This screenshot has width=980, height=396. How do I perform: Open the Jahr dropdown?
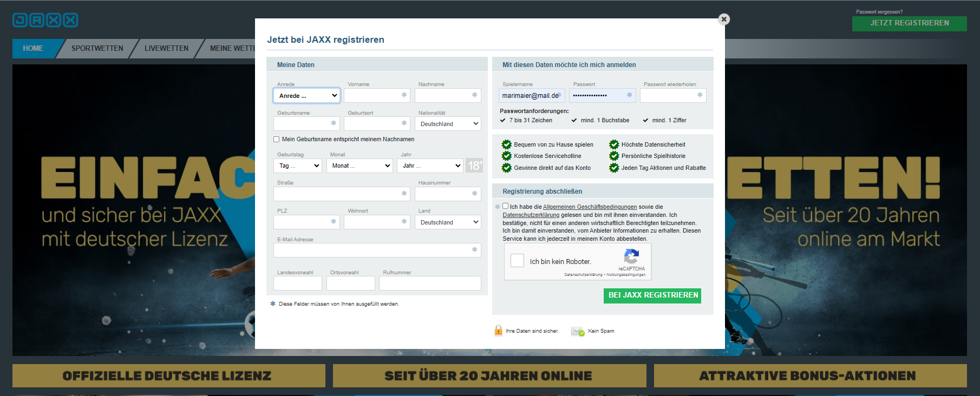coord(430,166)
